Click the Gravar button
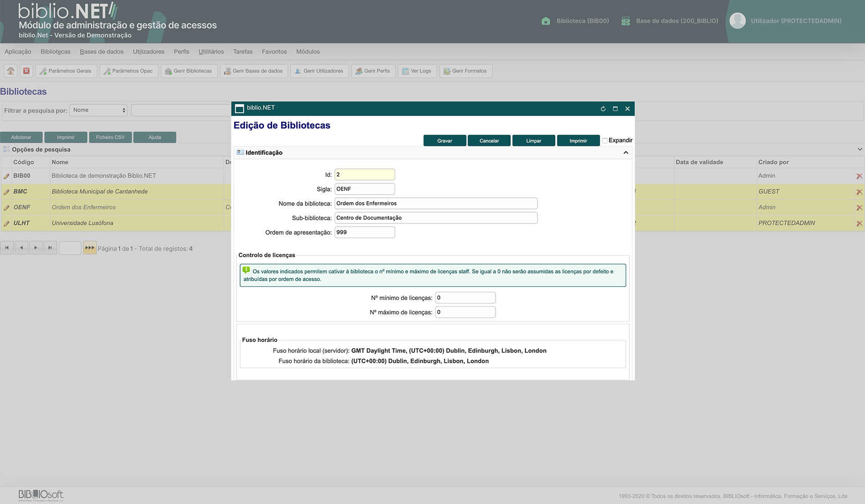This screenshot has height=504, width=865. (445, 141)
